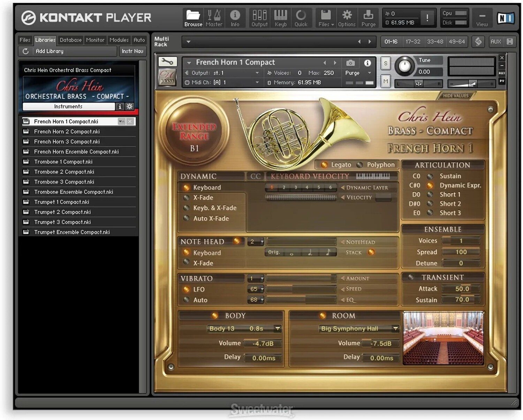This screenshot has width=523, height=420.
Task: Select X-Fade dynamic mode
Action: click(187, 198)
